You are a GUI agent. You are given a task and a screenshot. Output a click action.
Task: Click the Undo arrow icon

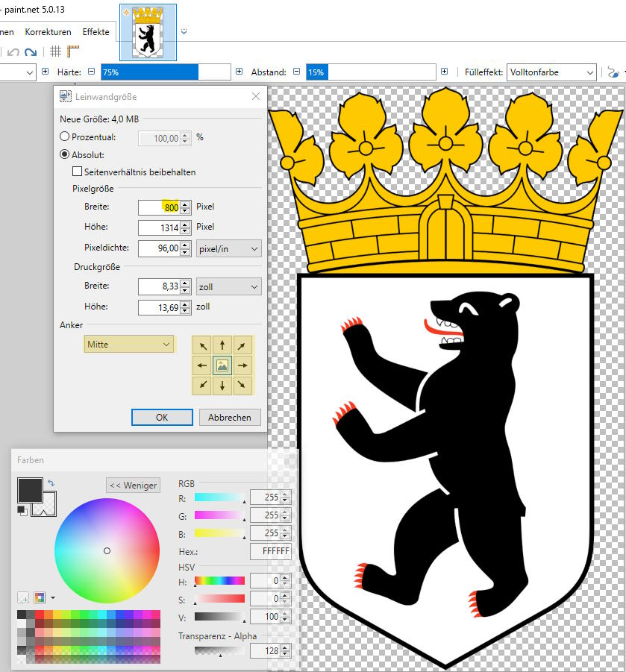[x=13, y=52]
